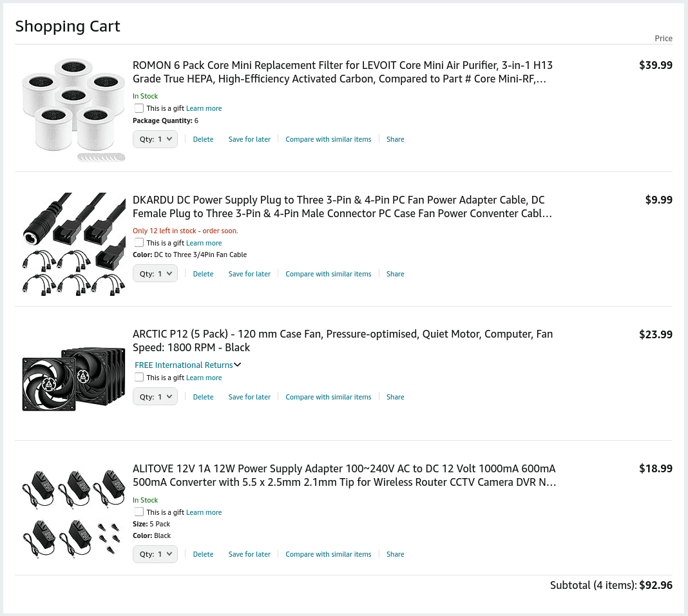Enable gift option for ARCTIC P12 fans

pyautogui.click(x=139, y=378)
